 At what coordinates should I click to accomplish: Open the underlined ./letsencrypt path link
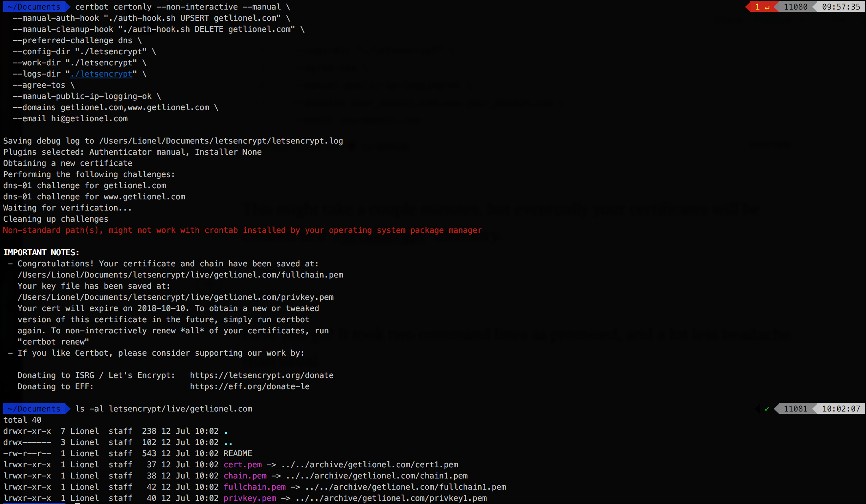[101, 74]
